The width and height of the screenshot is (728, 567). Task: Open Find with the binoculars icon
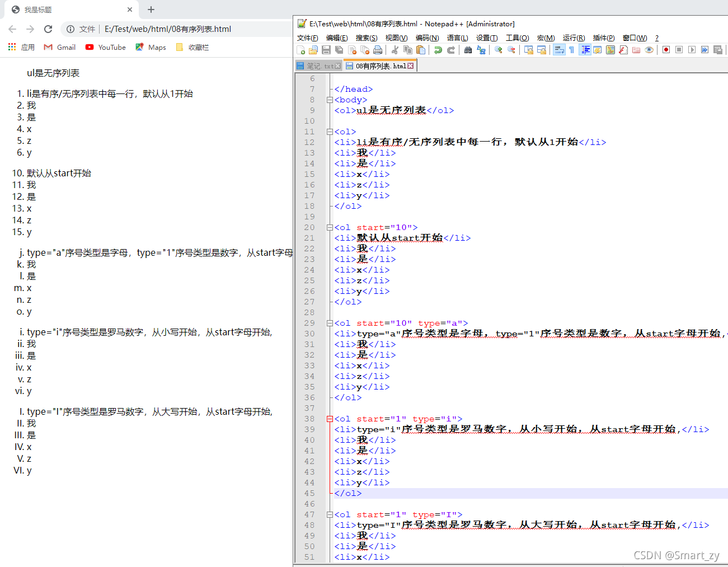[x=468, y=50]
